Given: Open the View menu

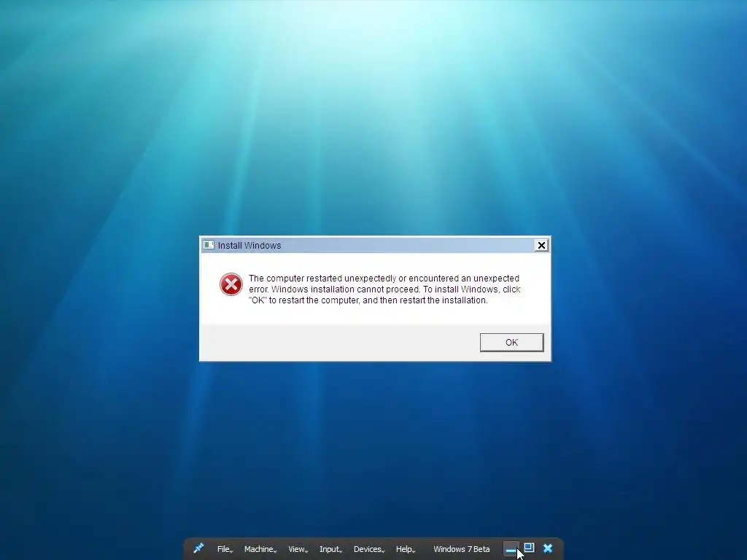Looking at the screenshot, I should (x=298, y=549).
